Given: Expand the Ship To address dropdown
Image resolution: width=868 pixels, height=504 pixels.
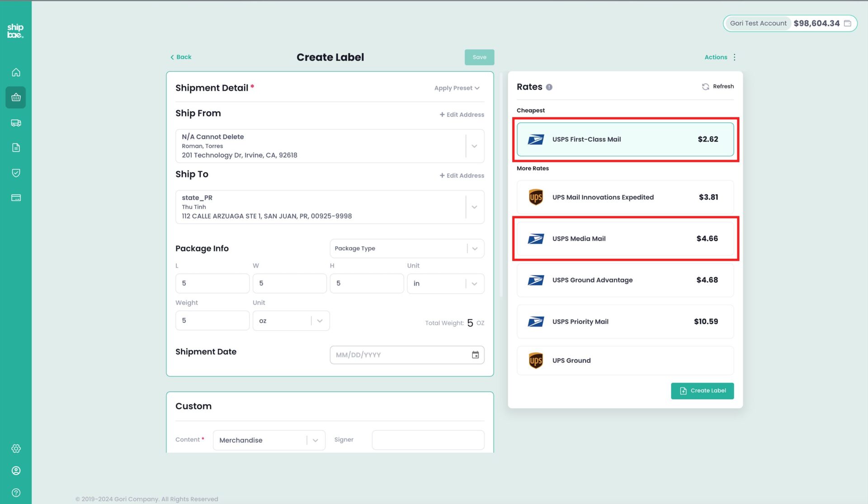Looking at the screenshot, I should (474, 207).
